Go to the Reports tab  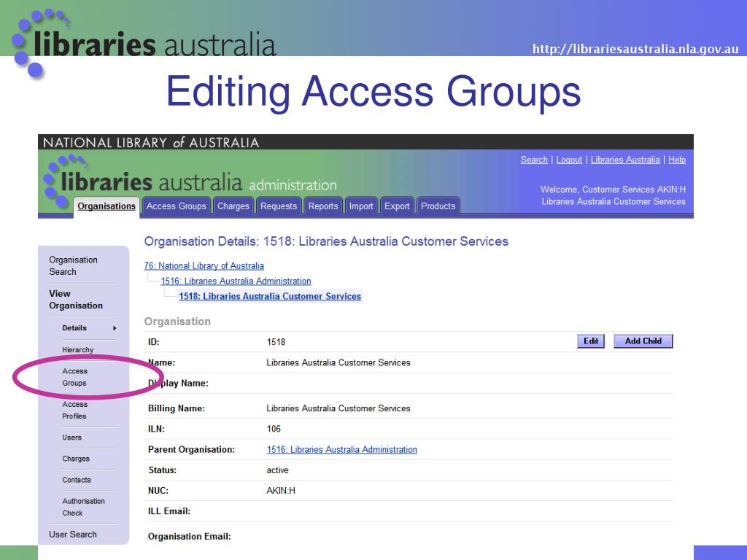(323, 206)
